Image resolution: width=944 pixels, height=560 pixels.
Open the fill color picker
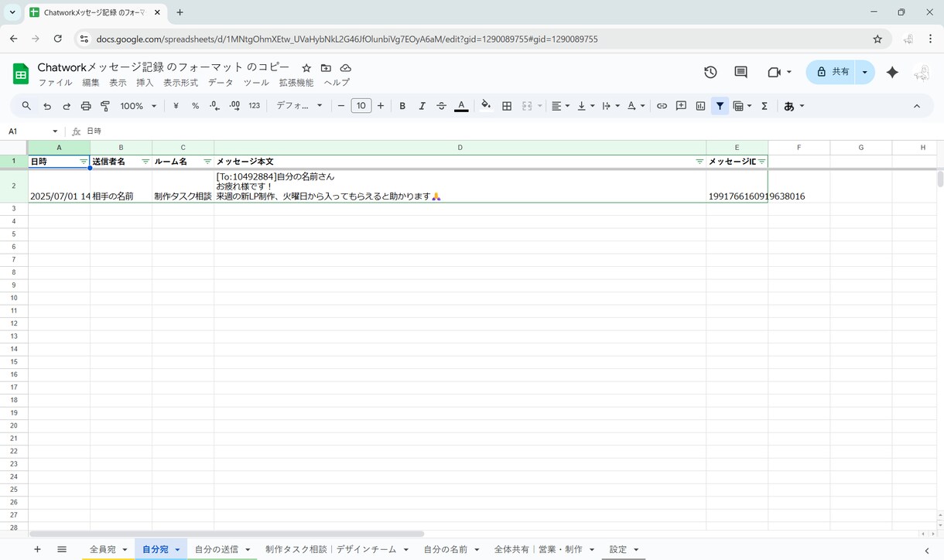[486, 106]
